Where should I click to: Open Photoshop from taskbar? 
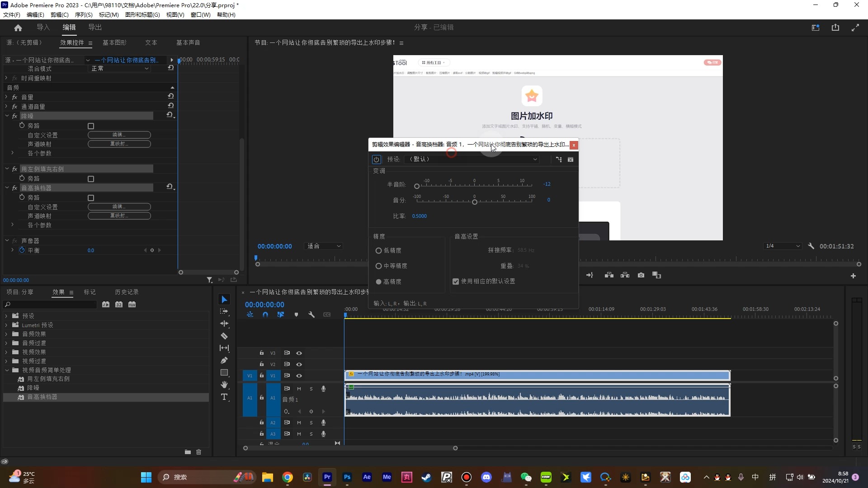[x=347, y=477]
